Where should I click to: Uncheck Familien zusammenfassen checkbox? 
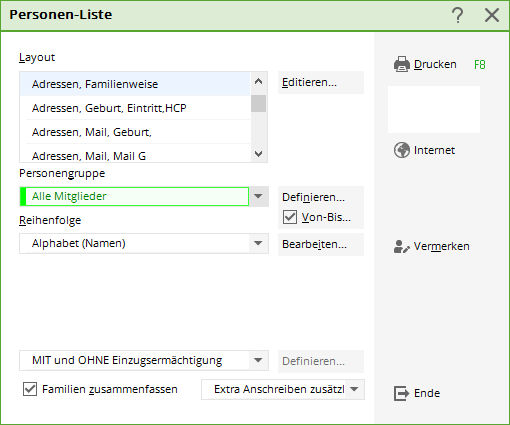point(30,389)
